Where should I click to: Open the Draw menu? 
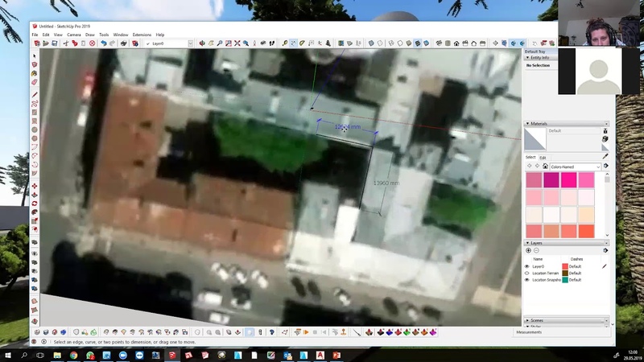[x=90, y=35]
